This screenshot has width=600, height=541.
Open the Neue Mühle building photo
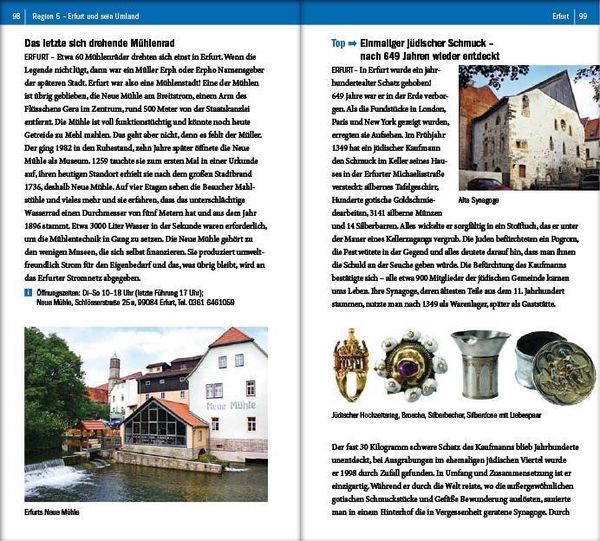(x=146, y=414)
